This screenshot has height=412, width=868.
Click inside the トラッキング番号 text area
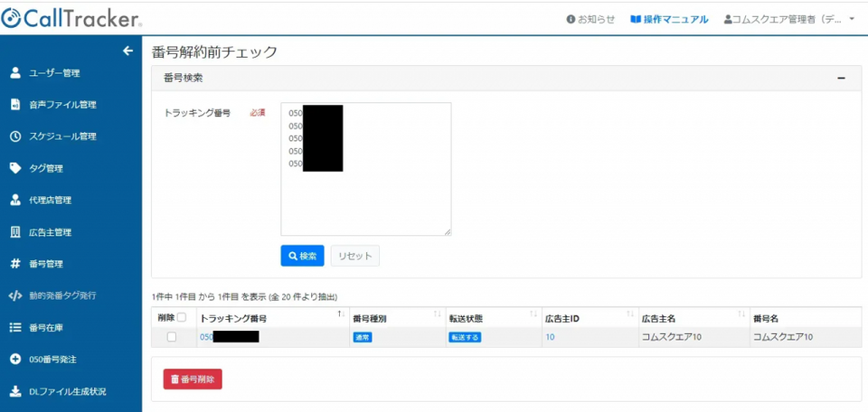click(x=366, y=169)
